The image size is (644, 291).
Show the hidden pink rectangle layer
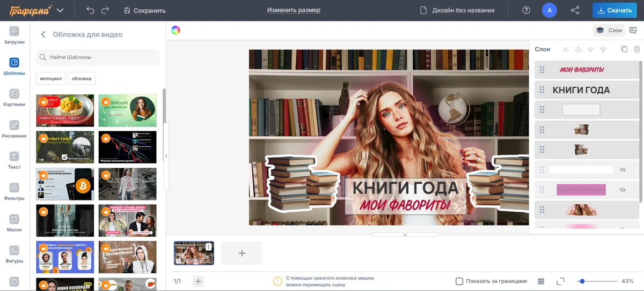point(623,190)
